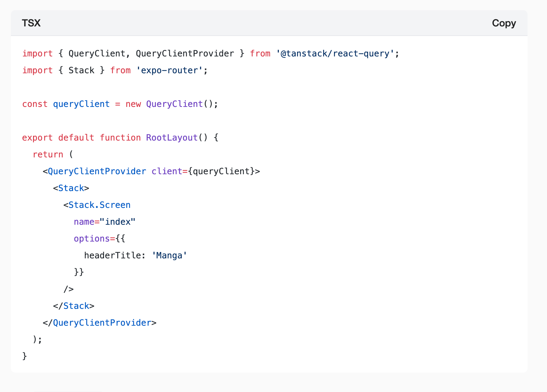Screen dimensions: 547x392
Task: Click the headerTitle property name
Action: point(112,255)
